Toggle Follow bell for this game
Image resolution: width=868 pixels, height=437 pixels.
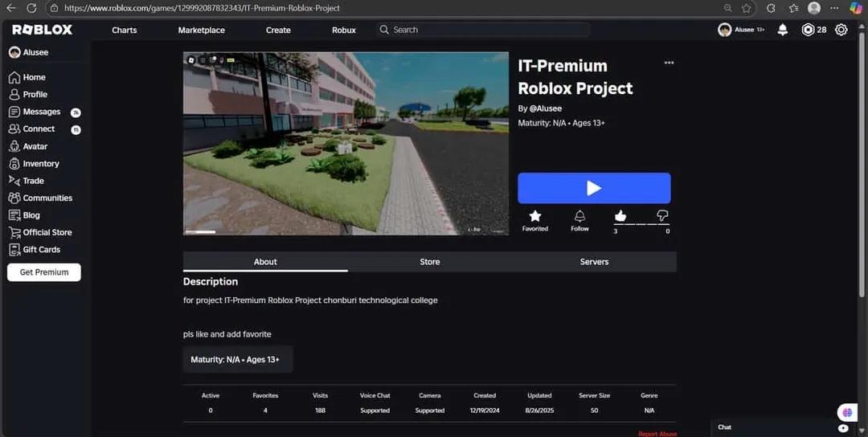[x=579, y=216]
